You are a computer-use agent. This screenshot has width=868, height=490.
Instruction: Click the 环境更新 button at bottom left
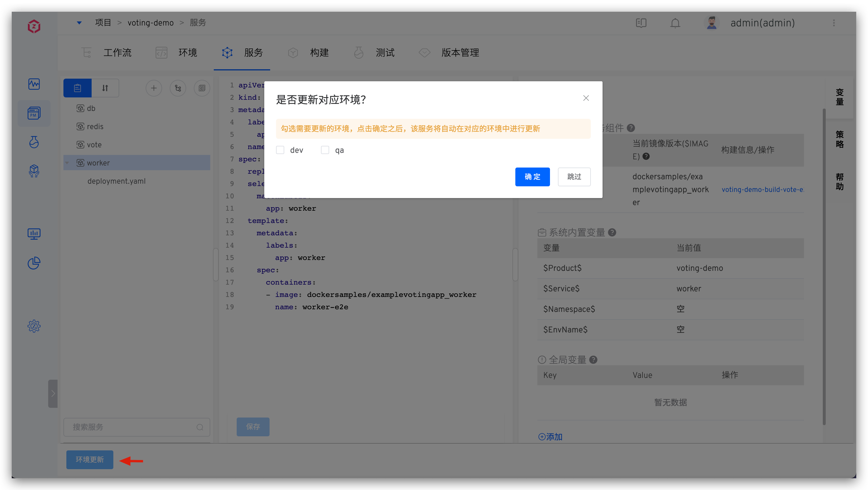click(x=90, y=459)
